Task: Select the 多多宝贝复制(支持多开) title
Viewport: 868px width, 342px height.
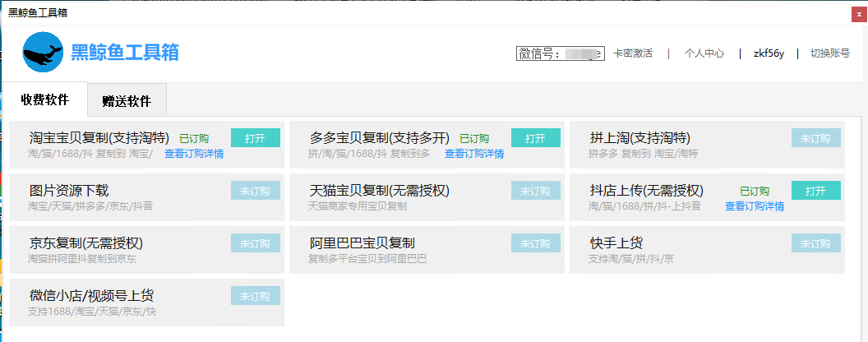Action: (x=379, y=138)
